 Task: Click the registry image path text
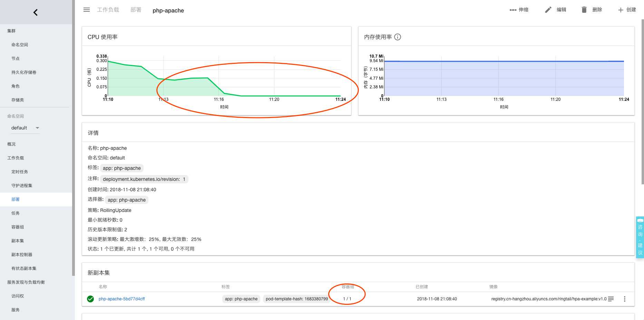pos(549,299)
